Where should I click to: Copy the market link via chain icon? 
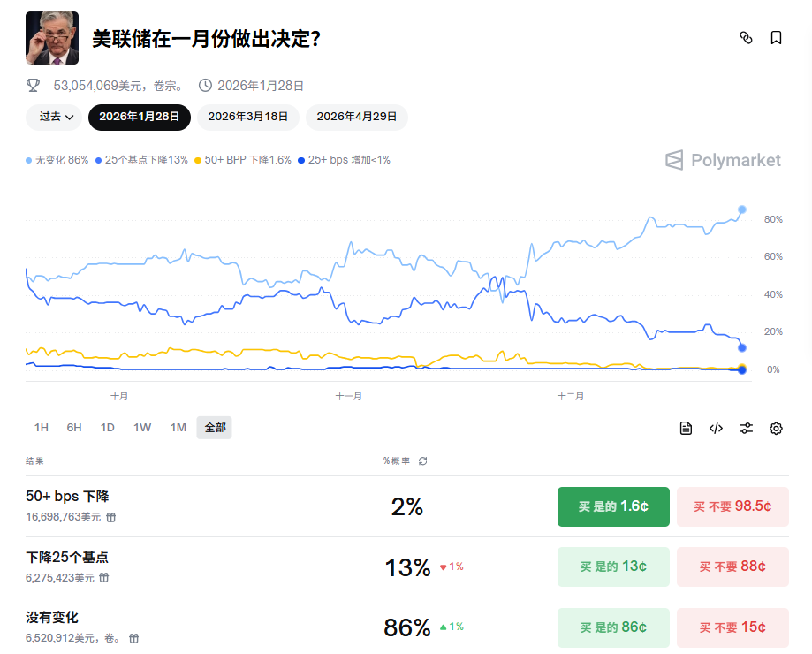(746, 38)
